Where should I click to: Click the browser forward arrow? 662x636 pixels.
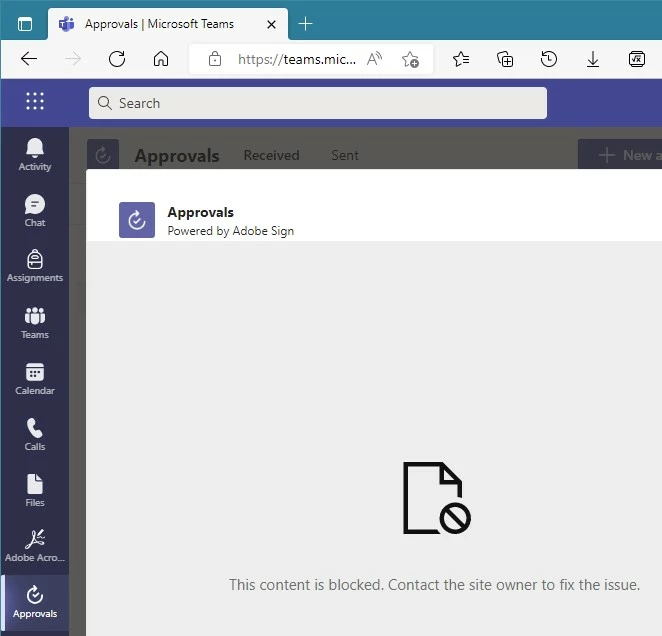pos(73,59)
